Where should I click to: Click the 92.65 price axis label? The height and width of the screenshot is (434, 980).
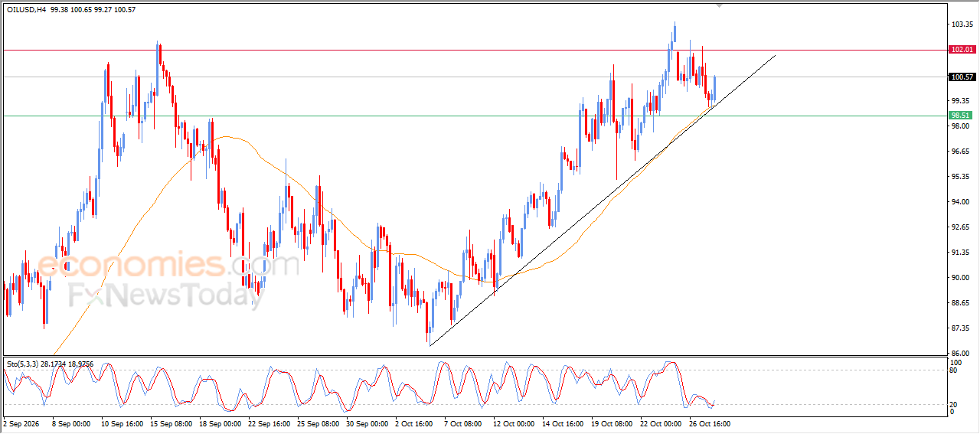(962, 227)
